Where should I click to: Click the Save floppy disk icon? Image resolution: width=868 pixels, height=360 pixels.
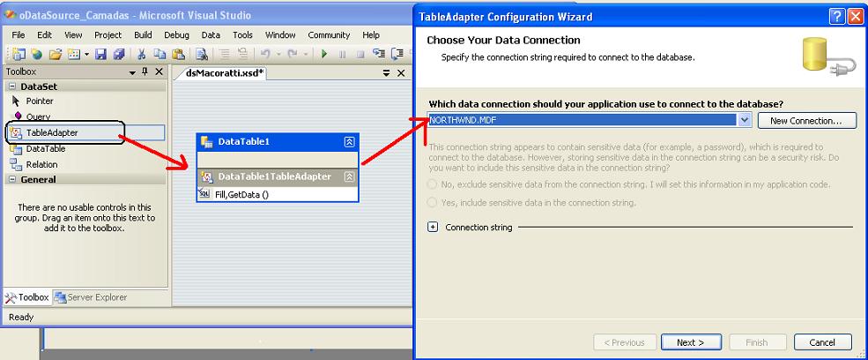[x=100, y=54]
